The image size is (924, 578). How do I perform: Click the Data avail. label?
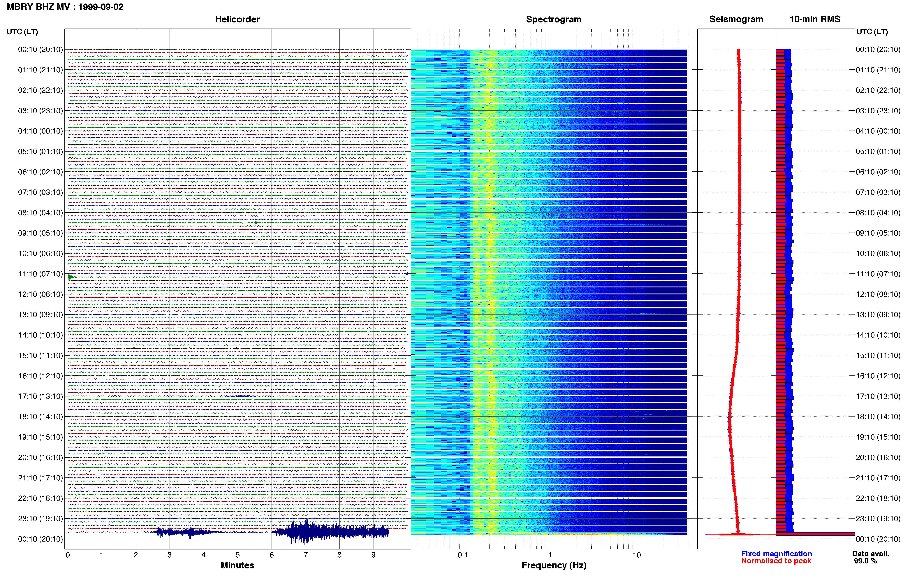click(x=870, y=554)
